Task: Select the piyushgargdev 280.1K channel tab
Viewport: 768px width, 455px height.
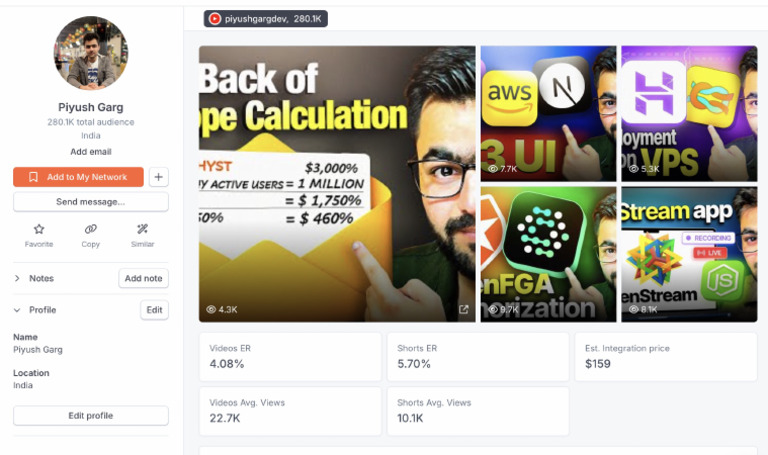Action: 265,19
